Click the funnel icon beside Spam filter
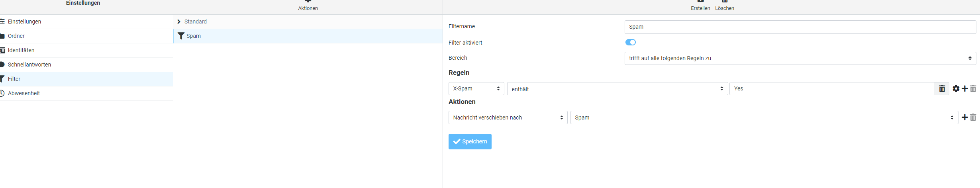The width and height of the screenshot is (980, 188). point(181,36)
